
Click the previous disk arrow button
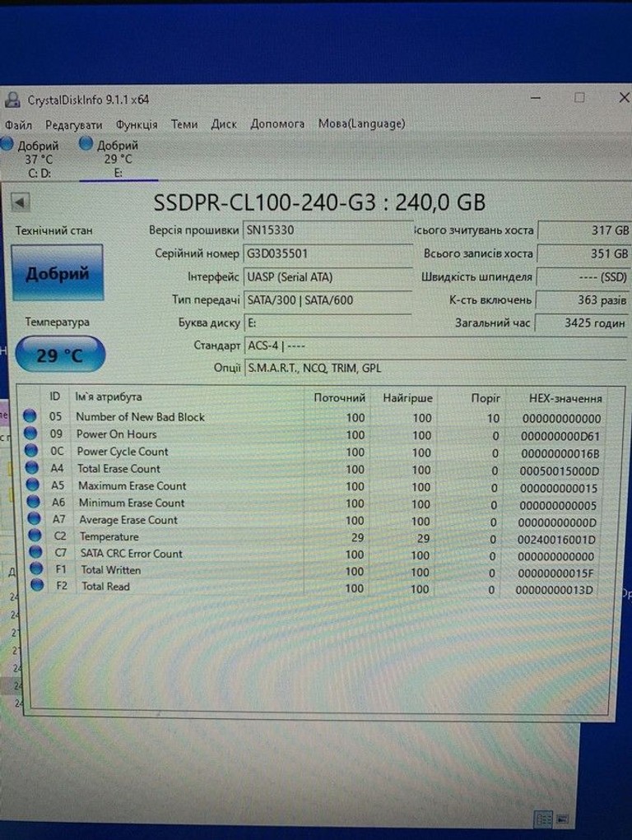(x=20, y=202)
